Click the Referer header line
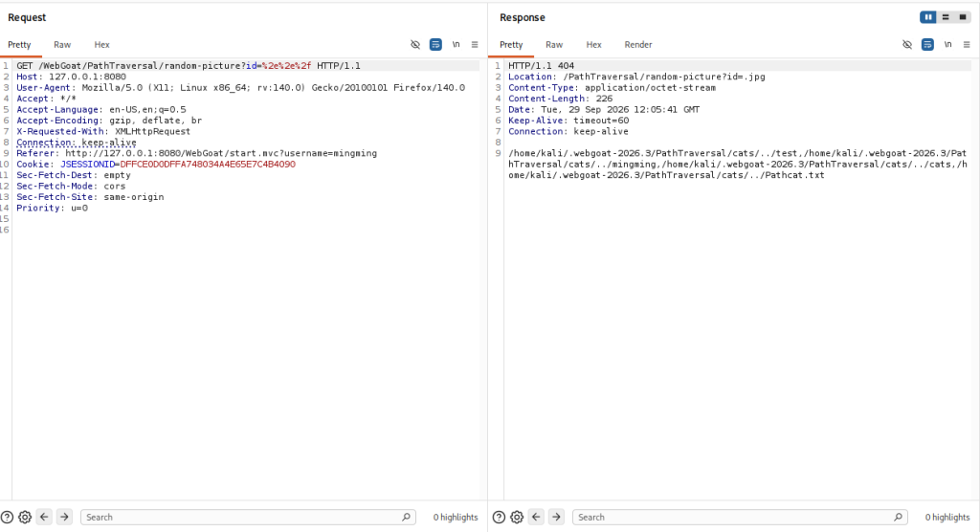Image resolution: width=980 pixels, height=532 pixels. 197,153
